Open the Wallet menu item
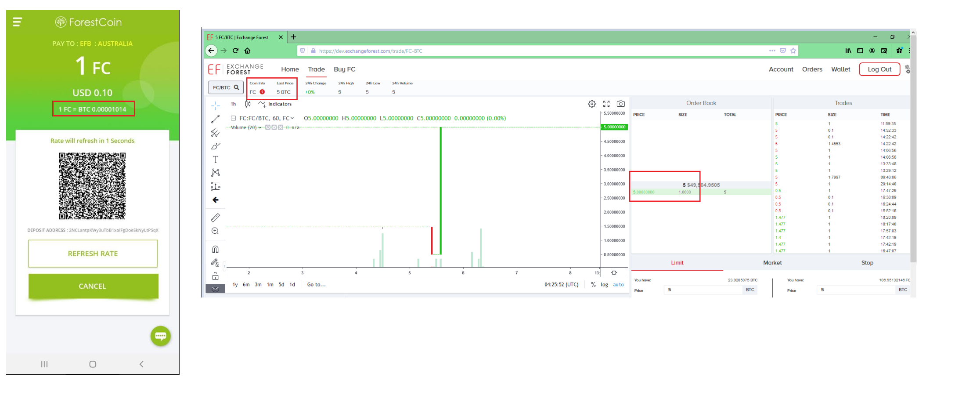Viewport: 980px width, 399px height. click(841, 69)
